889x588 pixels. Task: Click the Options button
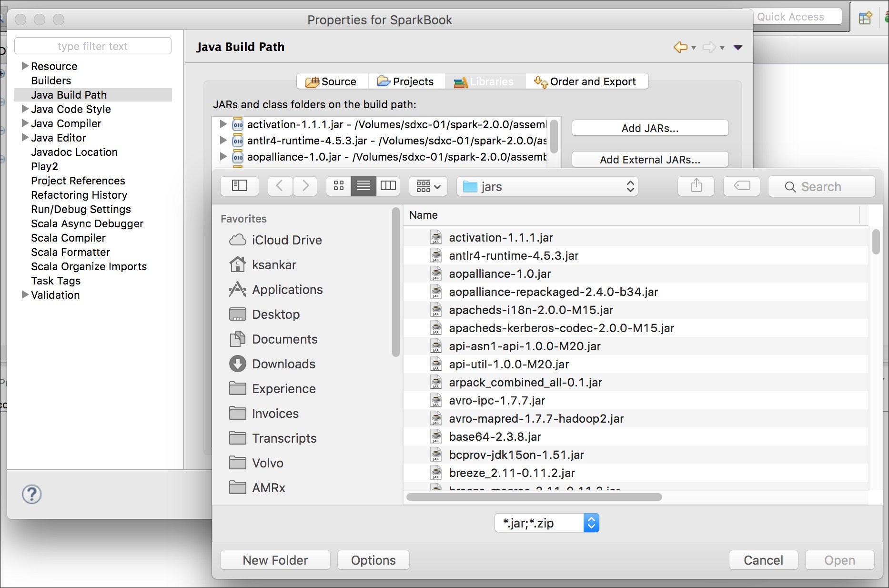click(x=374, y=560)
